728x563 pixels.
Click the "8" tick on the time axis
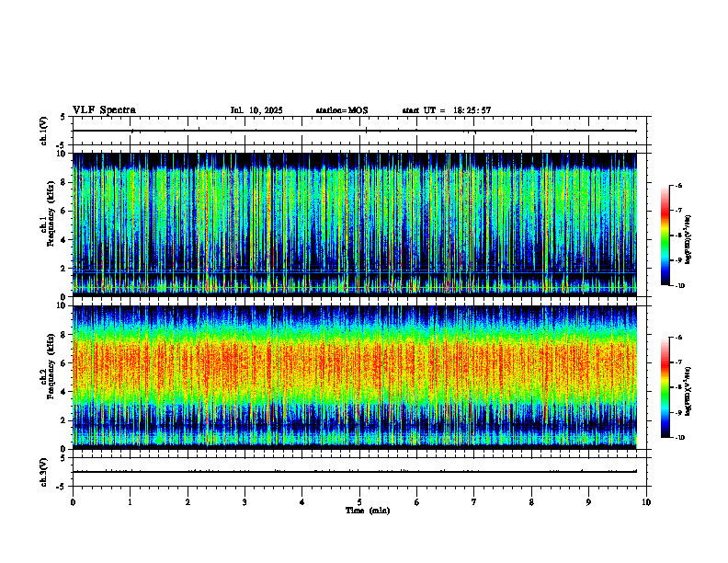point(531,502)
